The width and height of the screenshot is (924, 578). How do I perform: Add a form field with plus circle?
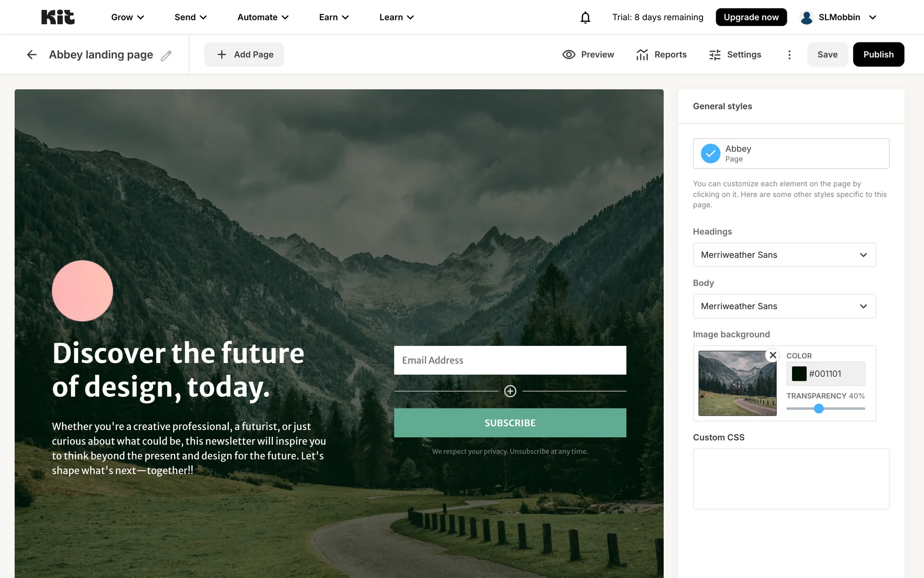click(510, 391)
